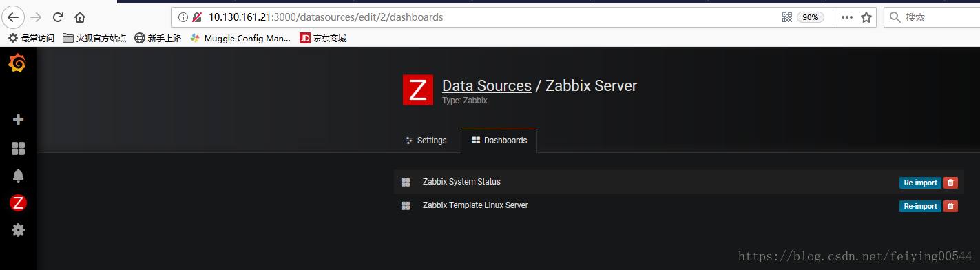Click dashboard icon beside Zabbix Template Linux Server
Screen dimensions: 980x270
click(406, 206)
